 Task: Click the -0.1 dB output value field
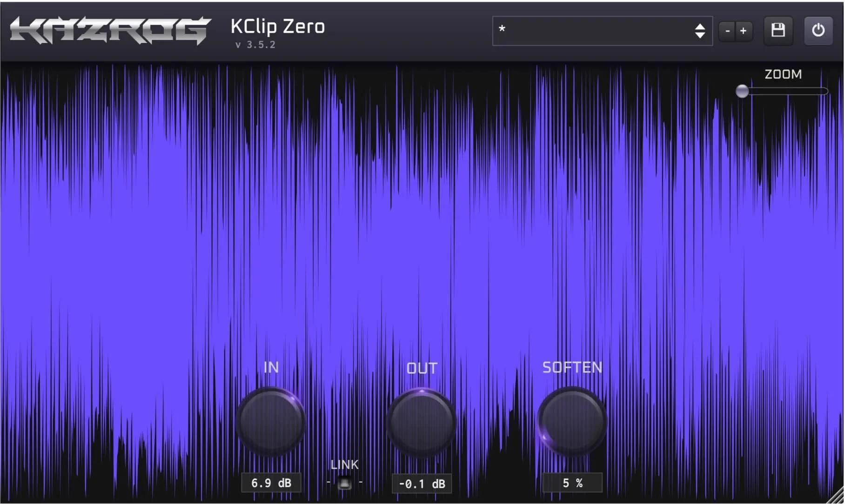pos(422,484)
